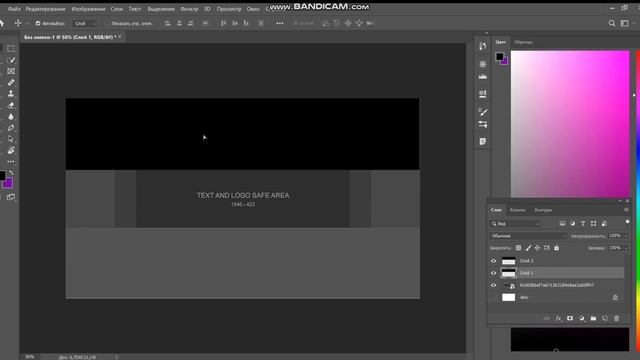Click the purple background color swatch in toolbar
640x360 pixels.
click(x=8, y=184)
